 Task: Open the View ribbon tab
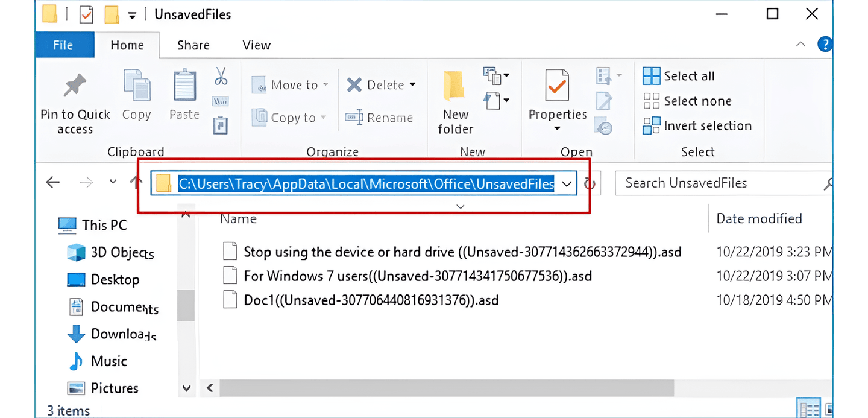(x=256, y=45)
